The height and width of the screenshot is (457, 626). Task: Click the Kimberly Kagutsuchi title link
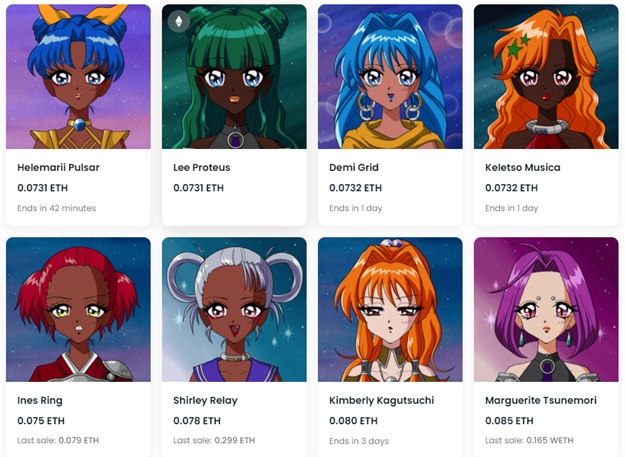pyautogui.click(x=382, y=400)
